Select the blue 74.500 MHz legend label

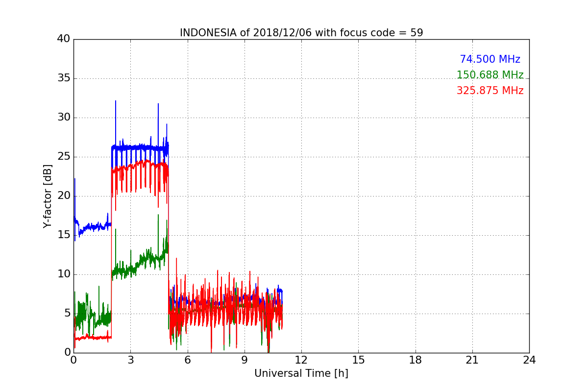[x=490, y=59]
